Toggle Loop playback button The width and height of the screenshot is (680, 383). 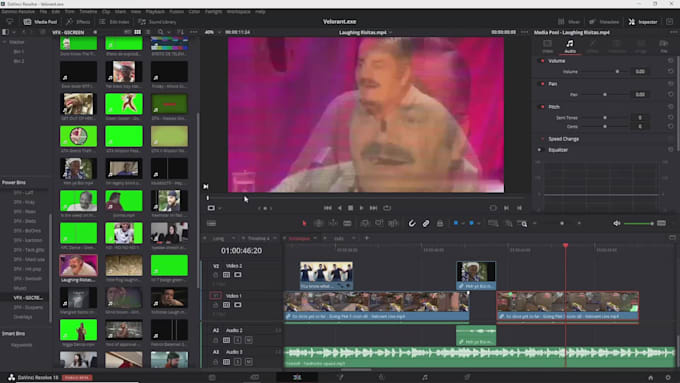[x=387, y=208]
